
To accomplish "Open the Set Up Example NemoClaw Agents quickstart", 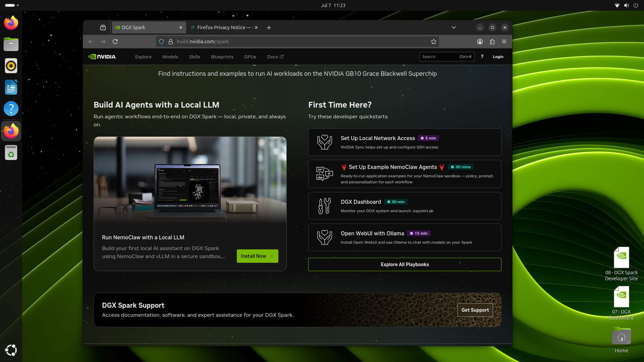I will 405,174.
